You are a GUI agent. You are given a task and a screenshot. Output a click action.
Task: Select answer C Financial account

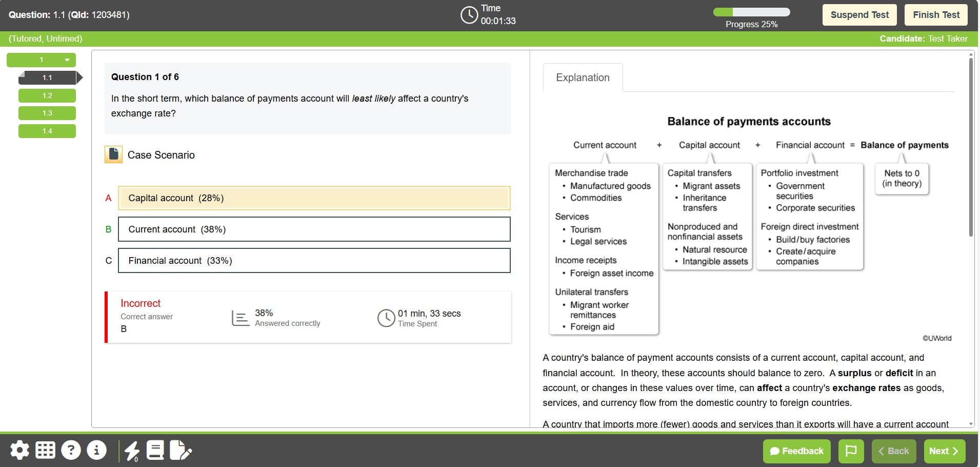coord(314,261)
